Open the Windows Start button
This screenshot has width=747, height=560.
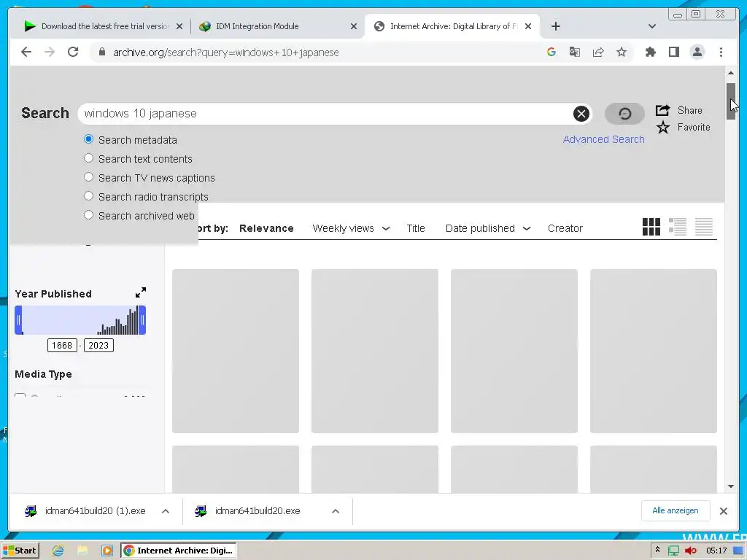point(20,551)
